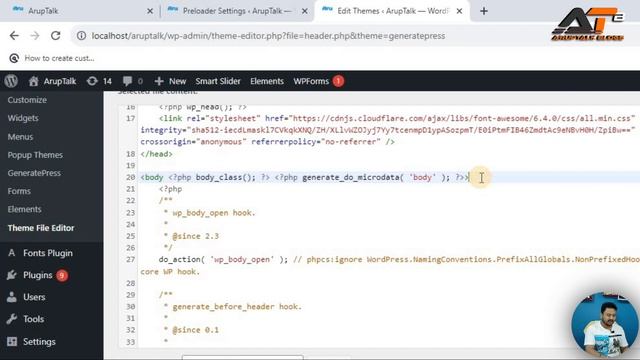Select Theme File Editor in the sidebar
Screen dimensions: 640x360
(41, 228)
